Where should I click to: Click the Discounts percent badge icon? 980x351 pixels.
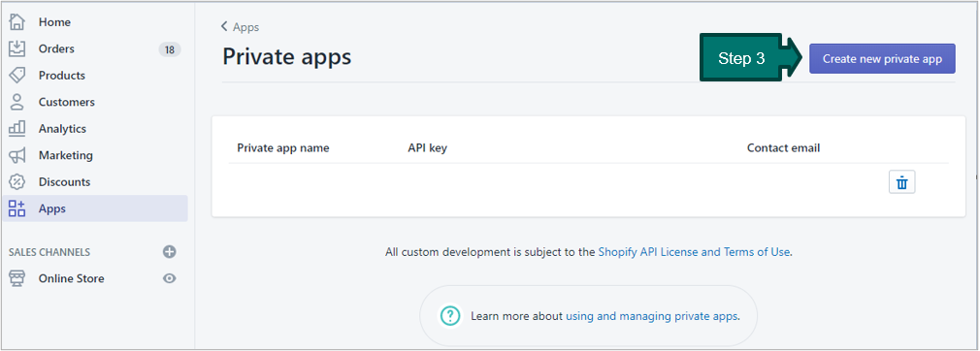(16, 181)
